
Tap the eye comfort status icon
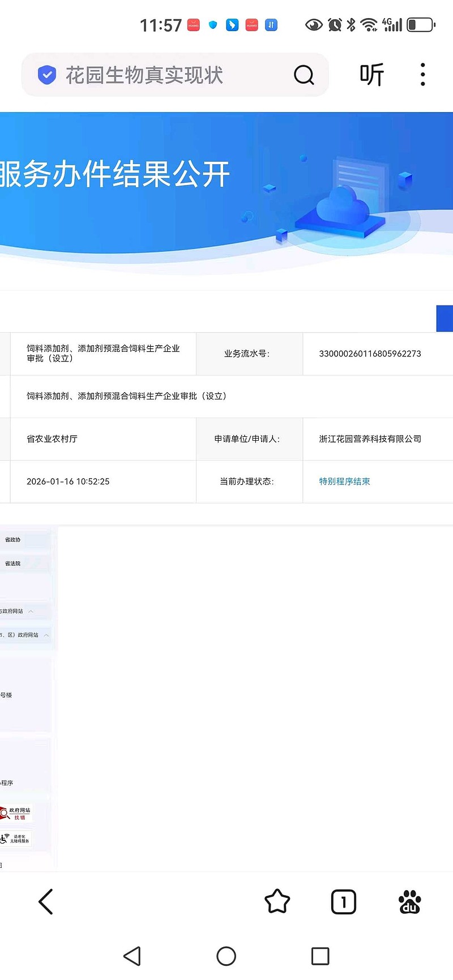314,24
